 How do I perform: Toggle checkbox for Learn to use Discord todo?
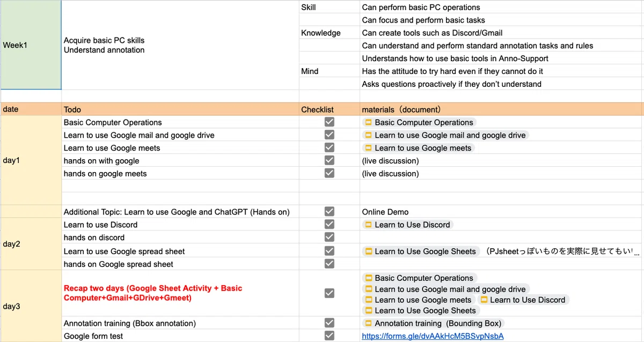pyautogui.click(x=330, y=225)
